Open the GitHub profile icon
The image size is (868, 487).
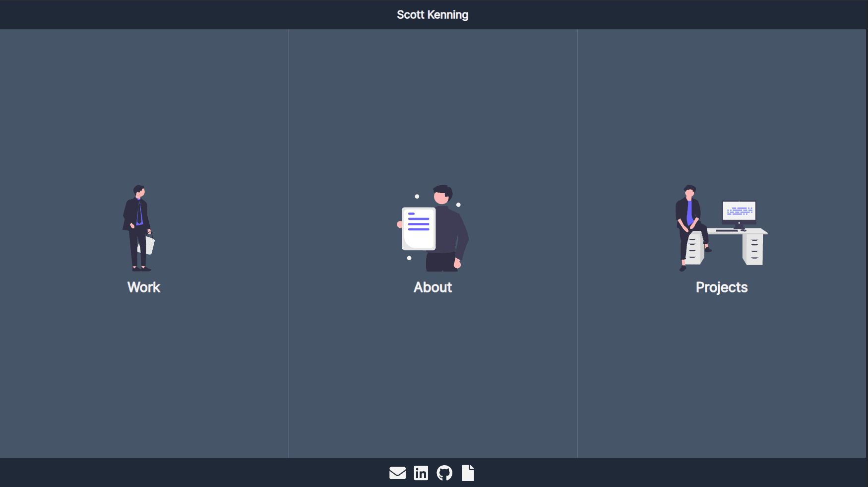coord(444,473)
